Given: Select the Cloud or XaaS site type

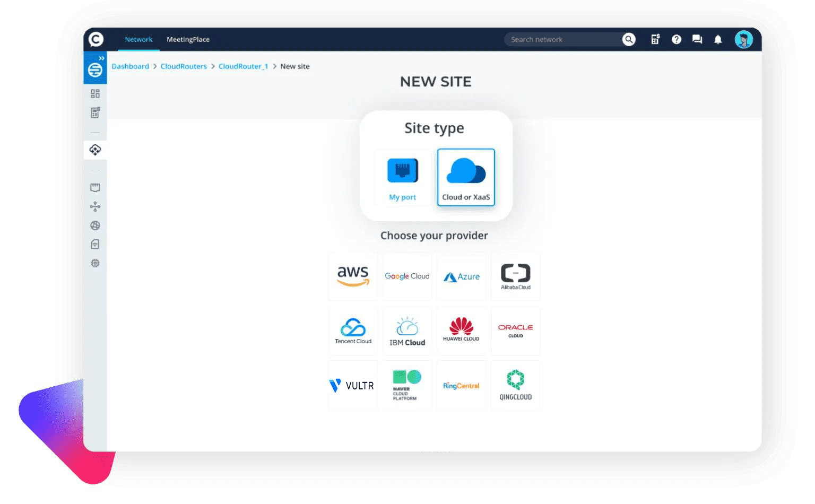Looking at the screenshot, I should pos(466,178).
